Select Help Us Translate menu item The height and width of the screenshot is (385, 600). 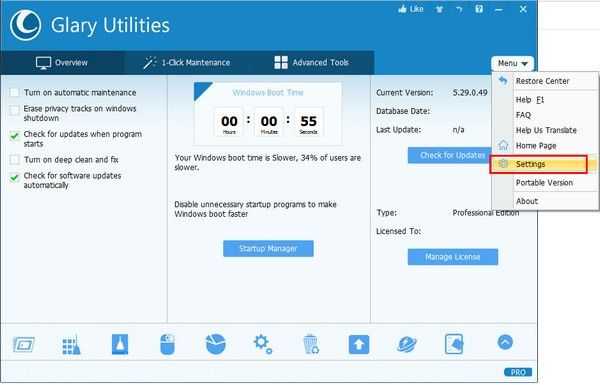(546, 130)
